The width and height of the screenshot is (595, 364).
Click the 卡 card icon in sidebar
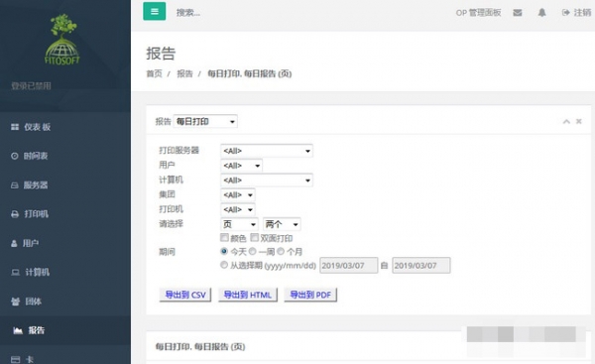pos(15,359)
